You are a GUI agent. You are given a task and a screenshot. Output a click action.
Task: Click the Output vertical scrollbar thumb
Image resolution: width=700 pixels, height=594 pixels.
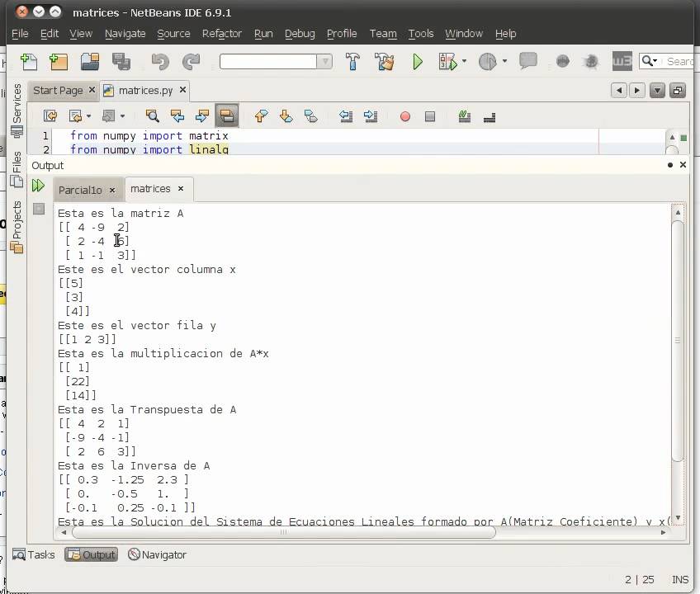(x=678, y=341)
